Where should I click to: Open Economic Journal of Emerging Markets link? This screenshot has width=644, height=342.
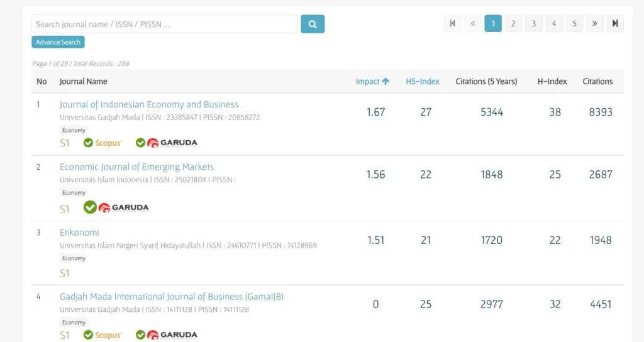click(136, 167)
